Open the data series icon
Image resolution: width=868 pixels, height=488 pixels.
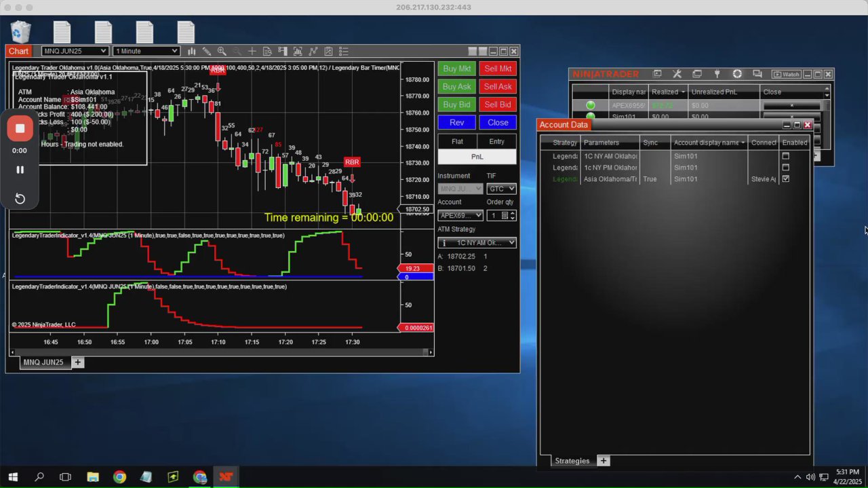[x=298, y=51]
